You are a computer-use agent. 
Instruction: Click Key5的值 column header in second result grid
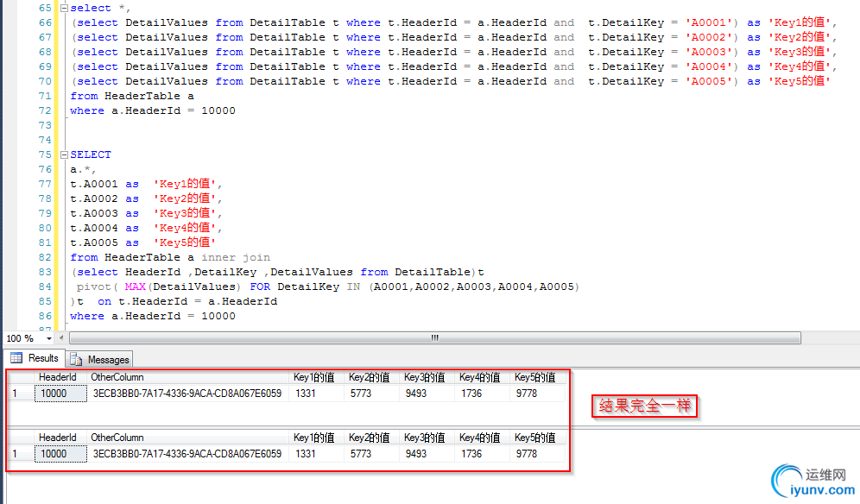point(537,438)
